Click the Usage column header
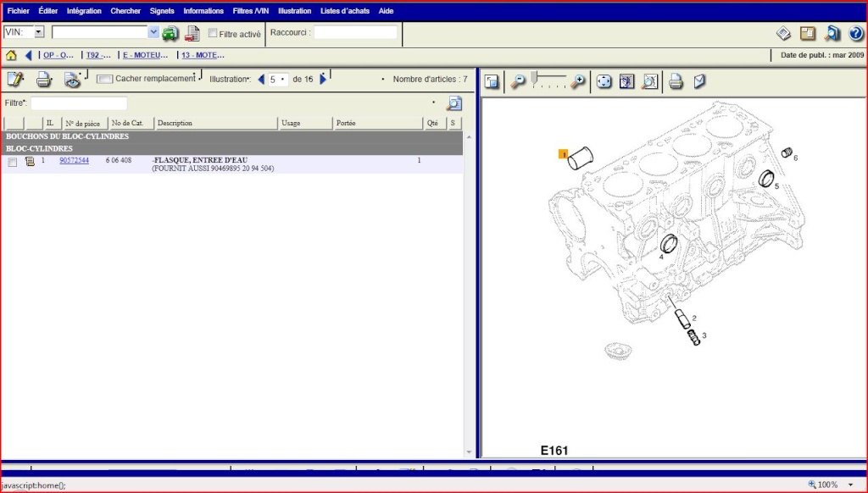Screen dimensions: 868x493 [x=304, y=124]
